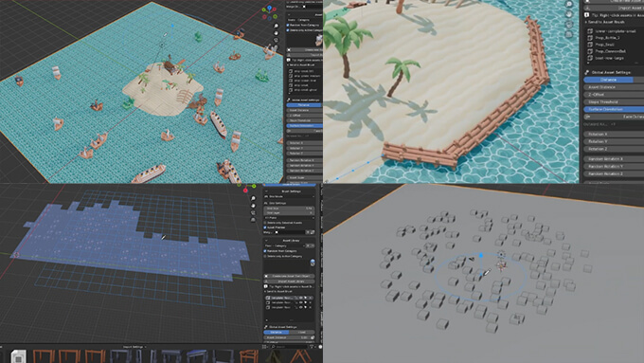The width and height of the screenshot is (644, 363).
Task: Toggle the Random from Category checkbox in the ships panel
Action: (x=288, y=25)
